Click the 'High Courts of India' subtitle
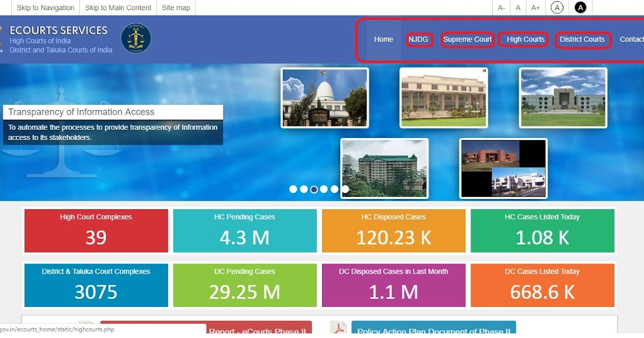The width and height of the screenshot is (644, 338). pyautogui.click(x=40, y=41)
